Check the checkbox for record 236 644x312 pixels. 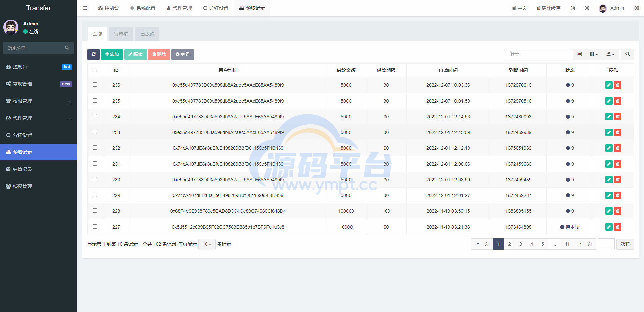pos(95,85)
